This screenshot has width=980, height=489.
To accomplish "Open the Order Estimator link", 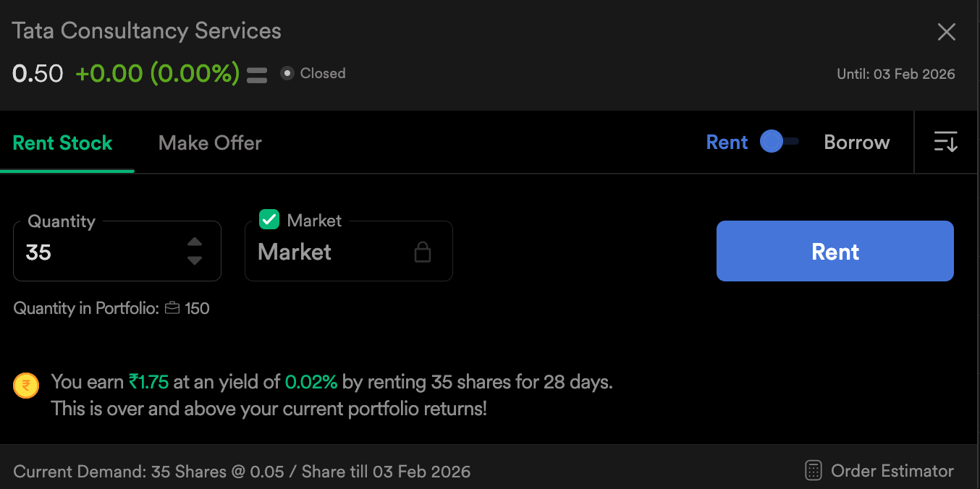I will 892,471.
